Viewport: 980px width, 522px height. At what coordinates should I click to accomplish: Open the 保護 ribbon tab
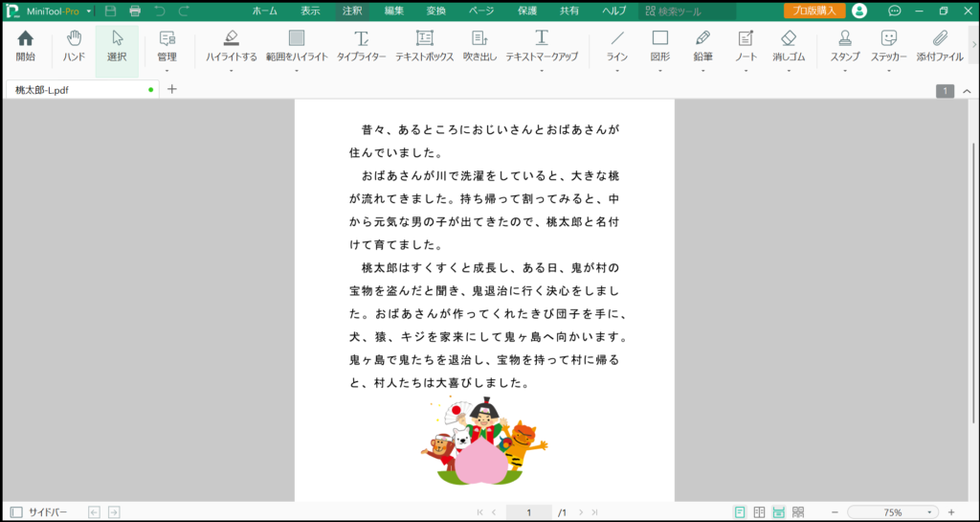(527, 11)
